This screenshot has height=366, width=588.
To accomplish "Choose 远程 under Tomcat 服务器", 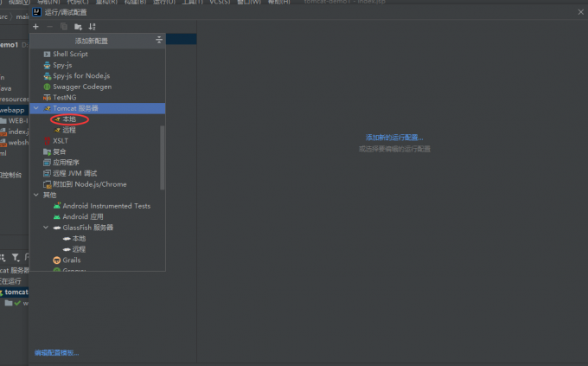I will pos(69,131).
